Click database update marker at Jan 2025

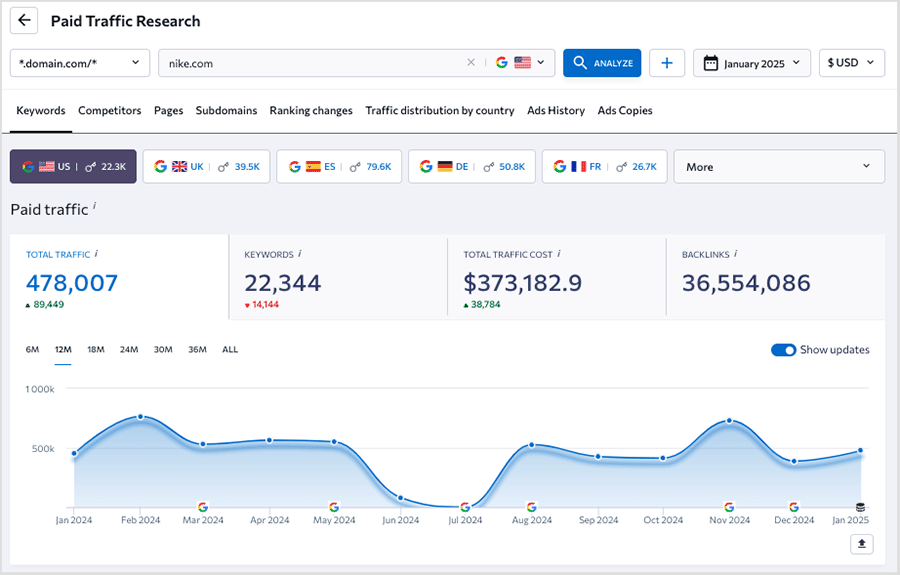click(x=860, y=507)
